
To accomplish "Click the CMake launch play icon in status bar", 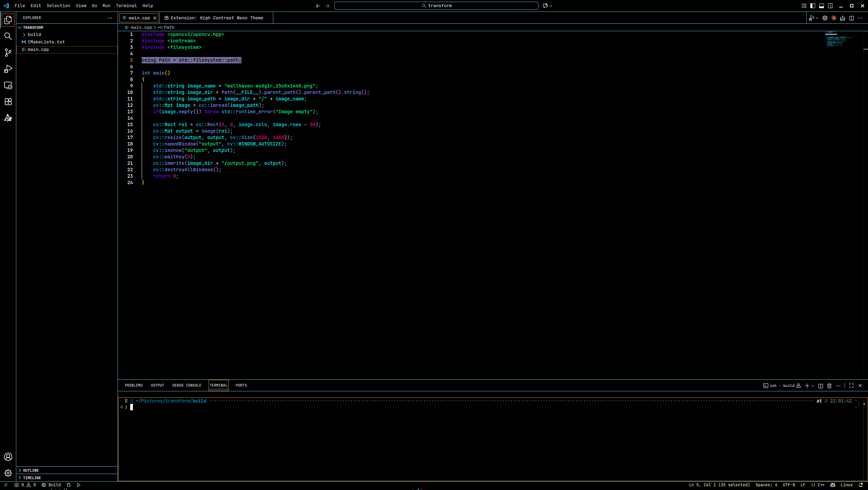I will coord(79,485).
